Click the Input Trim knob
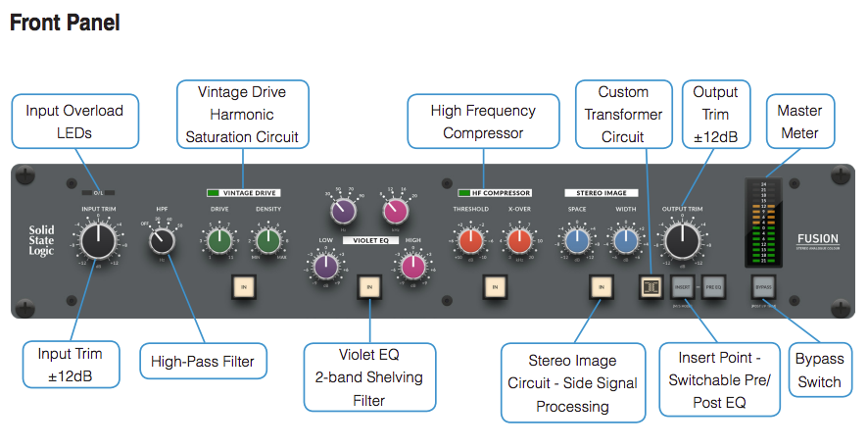 (x=97, y=239)
